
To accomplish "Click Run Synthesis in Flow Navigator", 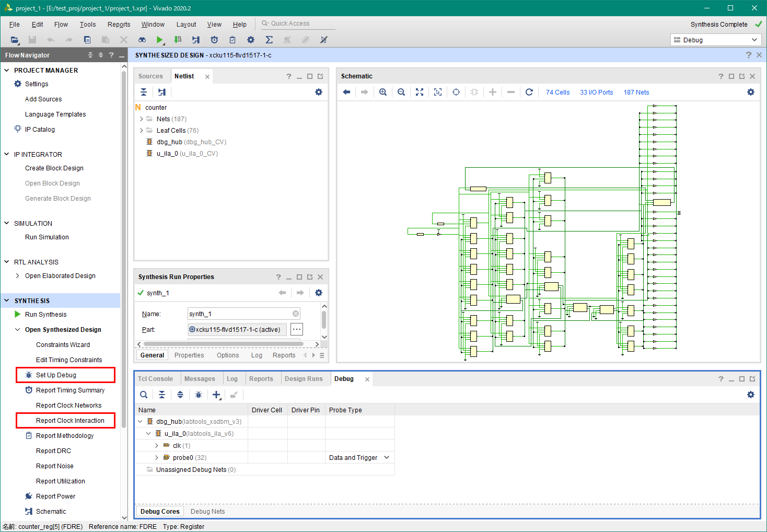I will [45, 315].
